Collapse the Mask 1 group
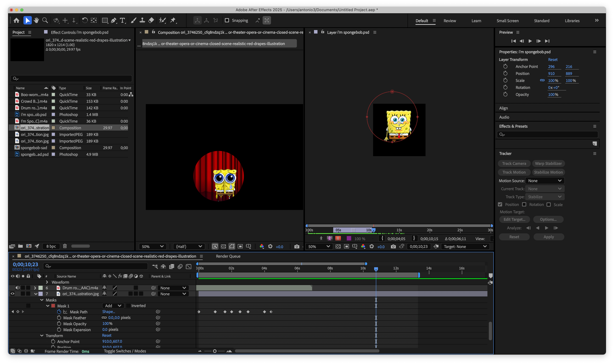 (48, 306)
